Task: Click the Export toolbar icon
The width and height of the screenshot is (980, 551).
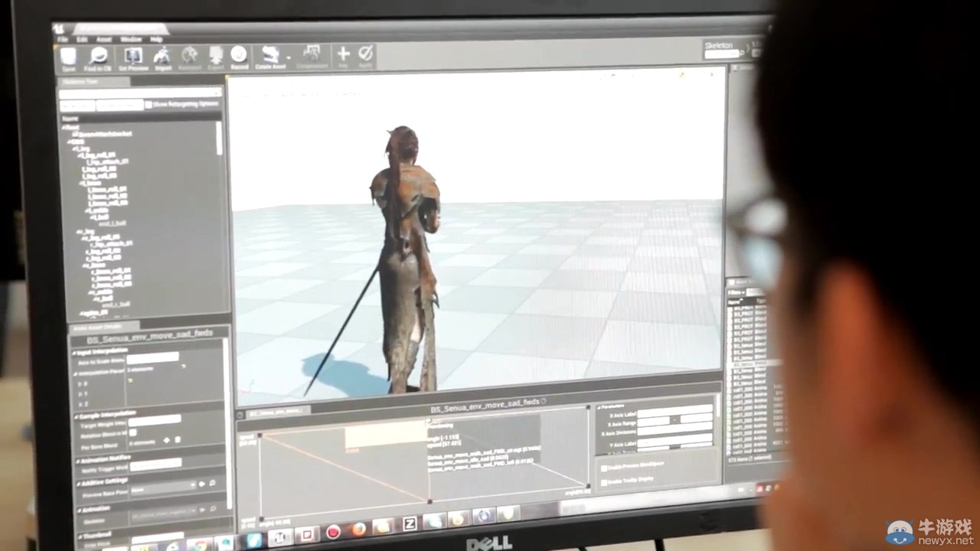Action: (x=216, y=57)
